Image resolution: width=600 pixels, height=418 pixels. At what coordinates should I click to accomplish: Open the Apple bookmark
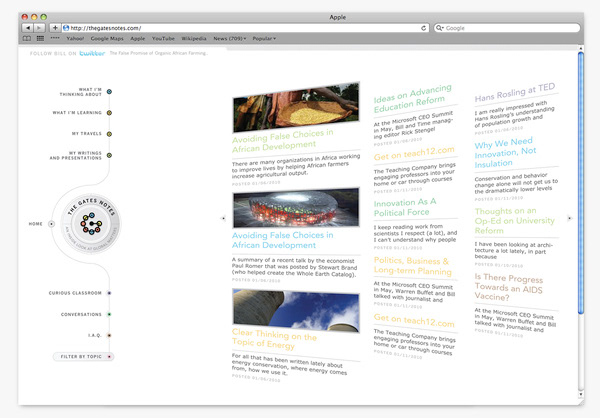[x=137, y=38]
